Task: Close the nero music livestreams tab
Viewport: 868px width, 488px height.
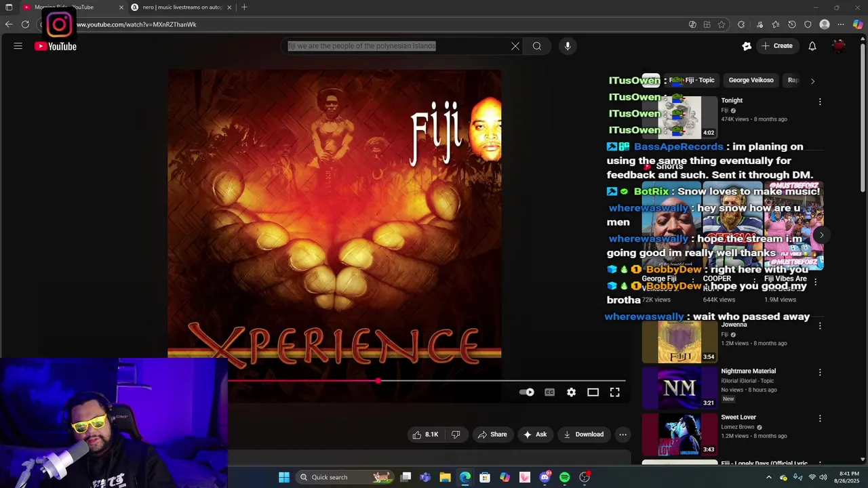Action: click(x=229, y=7)
